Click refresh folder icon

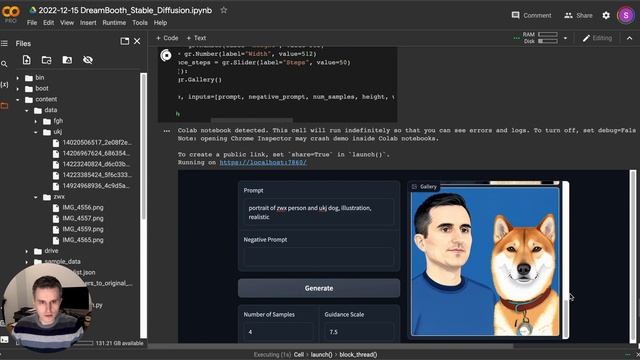pyautogui.click(x=47, y=60)
